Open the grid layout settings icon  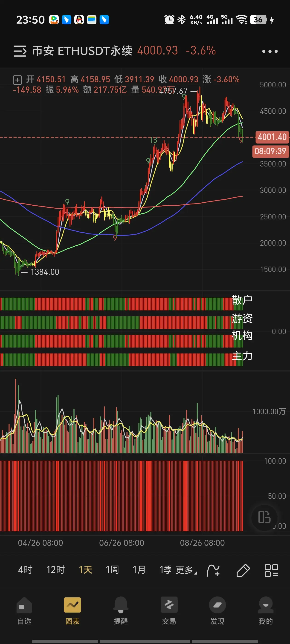click(x=271, y=570)
